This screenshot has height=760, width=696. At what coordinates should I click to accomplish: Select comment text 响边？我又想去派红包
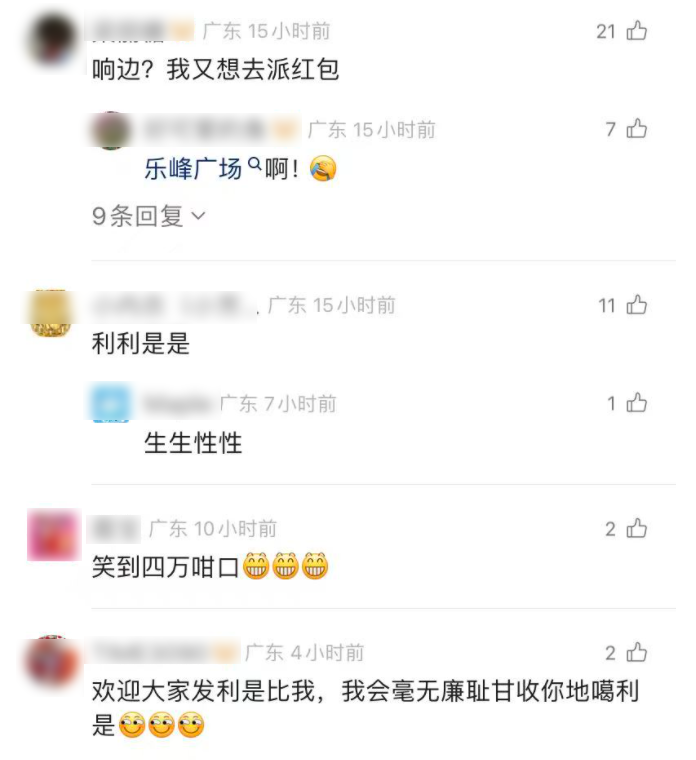click(x=215, y=69)
